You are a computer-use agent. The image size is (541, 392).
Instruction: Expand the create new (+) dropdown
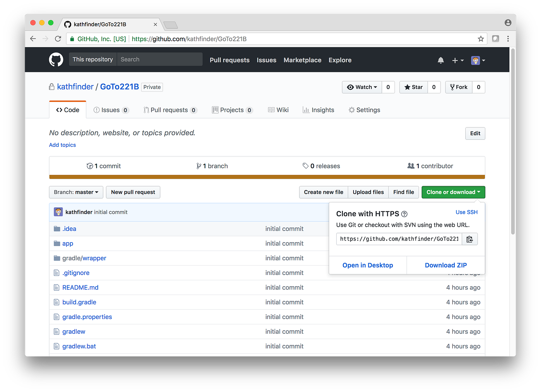[x=458, y=60]
